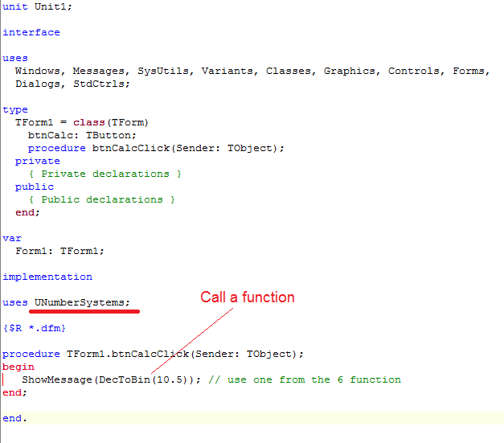Click the final 'end.' line
The image size is (504, 443).
point(14,418)
